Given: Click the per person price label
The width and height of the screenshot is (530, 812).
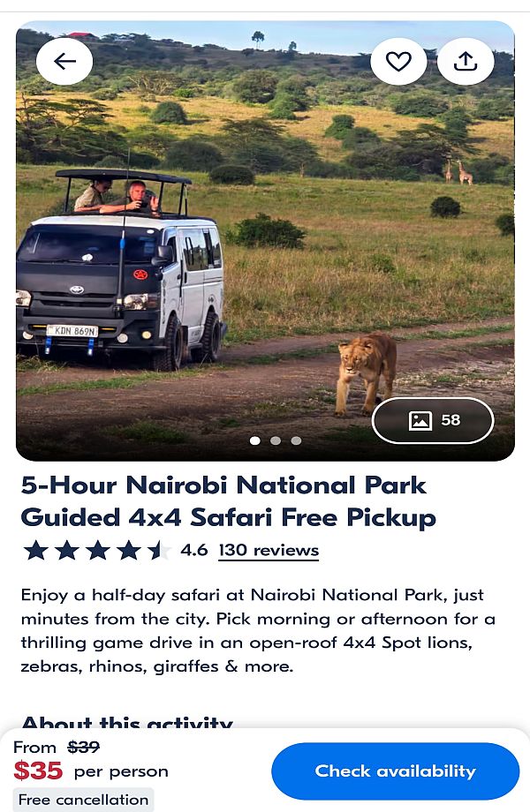Looking at the screenshot, I should click(121, 771).
